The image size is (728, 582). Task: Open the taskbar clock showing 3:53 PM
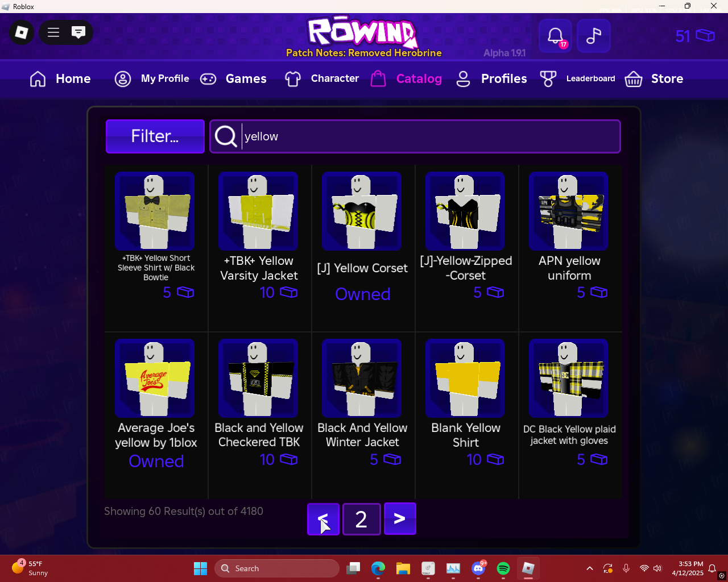(x=688, y=568)
